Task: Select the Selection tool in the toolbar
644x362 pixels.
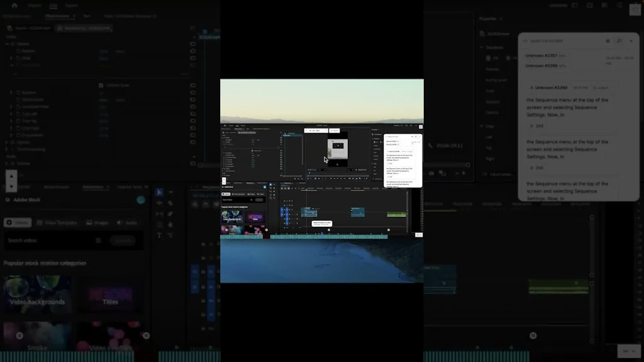Action: click(159, 193)
